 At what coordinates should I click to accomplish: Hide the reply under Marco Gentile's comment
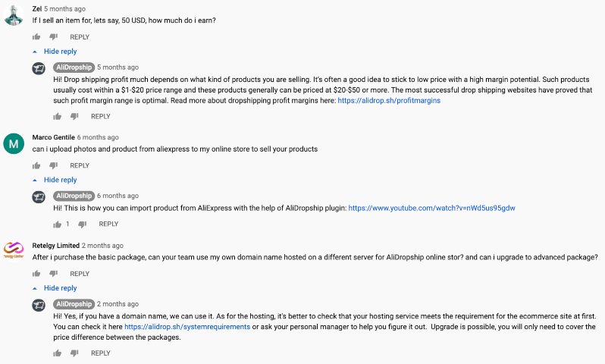point(55,180)
